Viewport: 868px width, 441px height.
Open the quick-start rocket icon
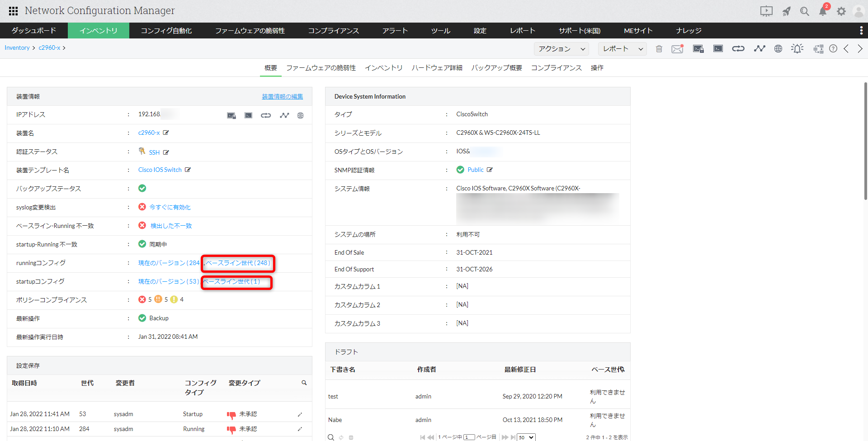(x=787, y=11)
